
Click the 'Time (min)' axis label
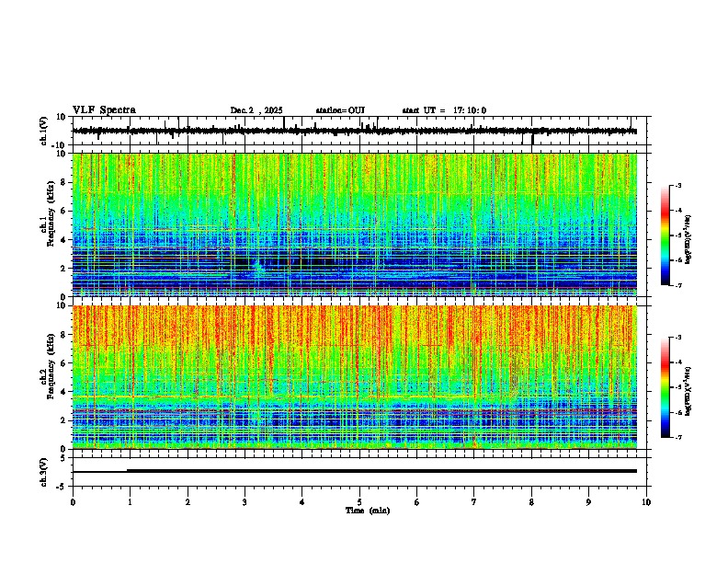click(x=368, y=511)
